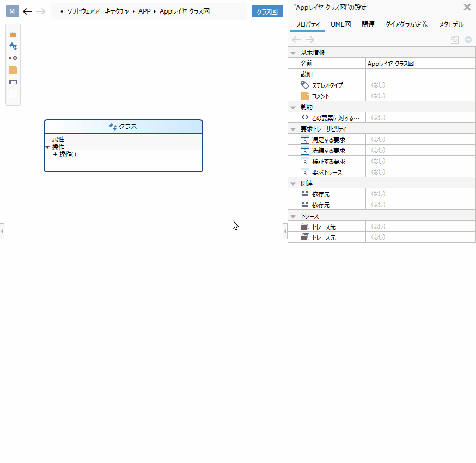Click the 洗練する要求 requirement icon
This screenshot has width=476, height=463.
(x=305, y=150)
